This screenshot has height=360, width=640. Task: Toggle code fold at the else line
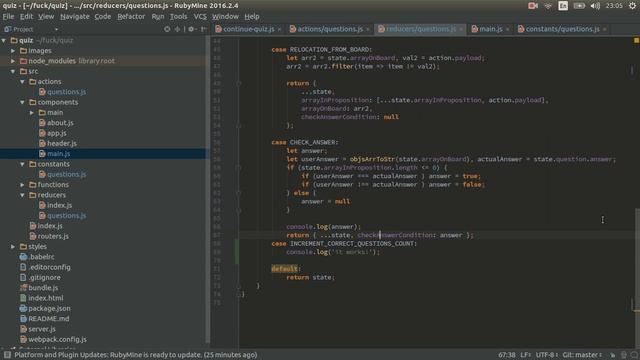[239, 193]
